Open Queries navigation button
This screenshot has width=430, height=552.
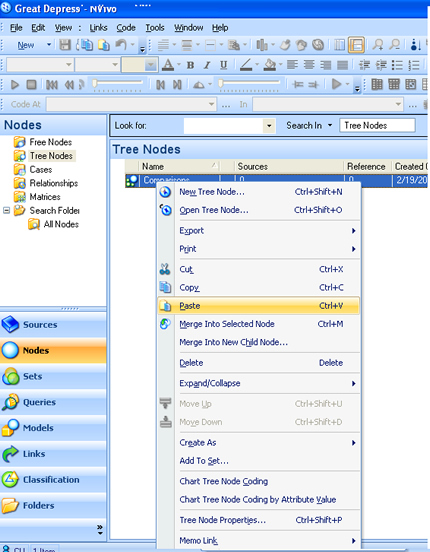point(53,402)
